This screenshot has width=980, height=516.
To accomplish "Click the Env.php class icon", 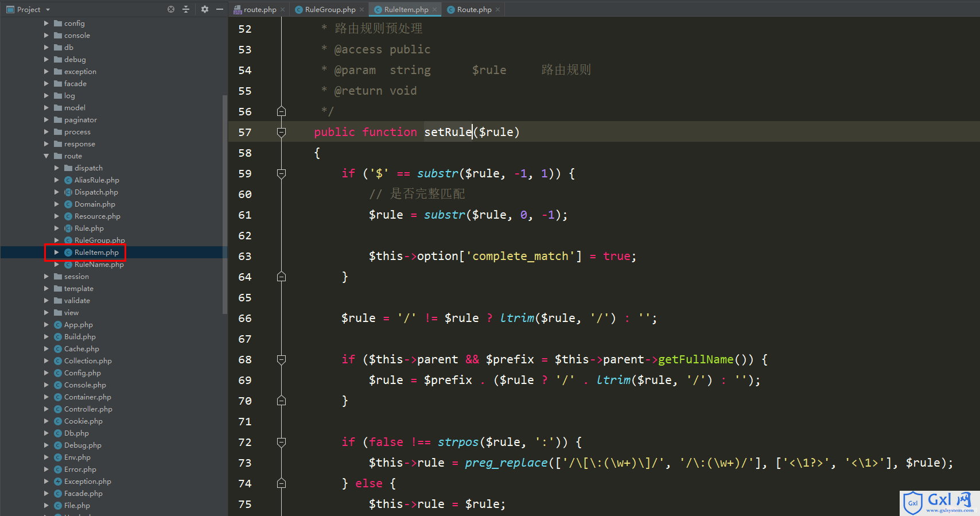I will [58, 457].
